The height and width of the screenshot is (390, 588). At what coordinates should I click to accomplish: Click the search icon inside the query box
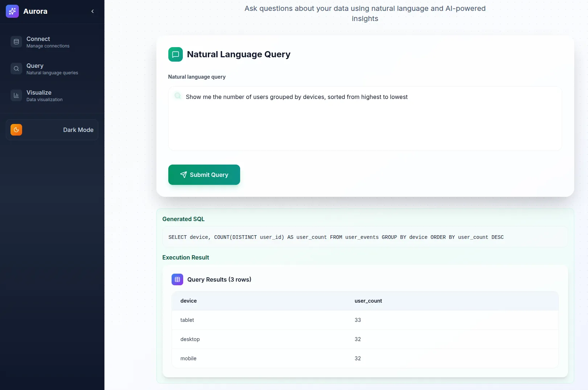(x=178, y=96)
